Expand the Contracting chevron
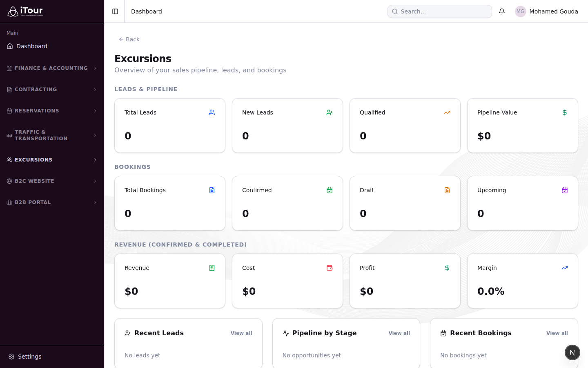This screenshot has width=588, height=368. pos(95,90)
